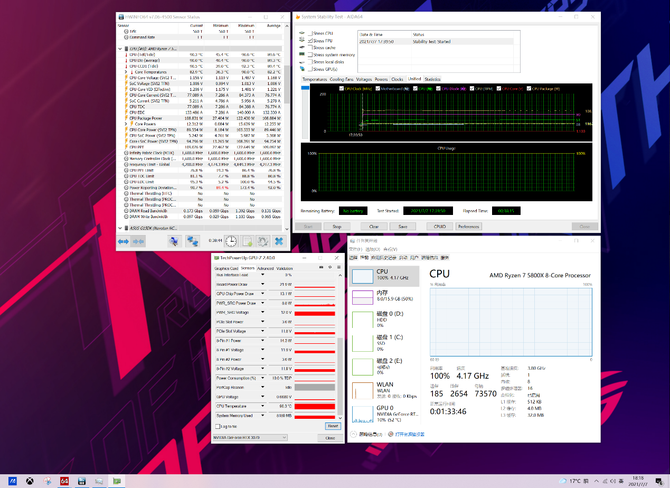Click the HWiNFO settings gear icon

262,241
